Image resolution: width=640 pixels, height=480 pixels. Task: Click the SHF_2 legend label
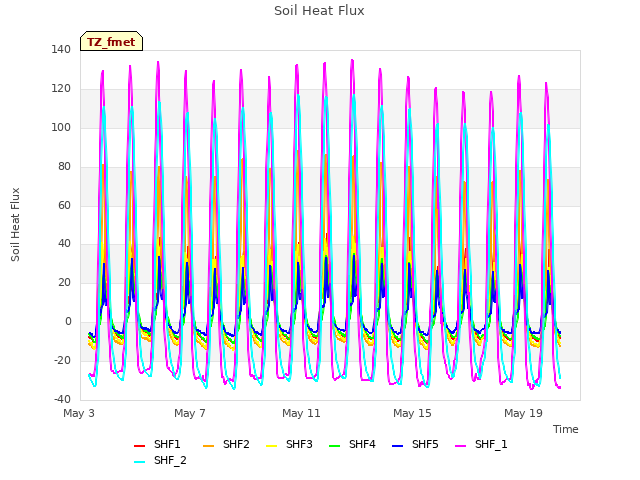coord(170,460)
